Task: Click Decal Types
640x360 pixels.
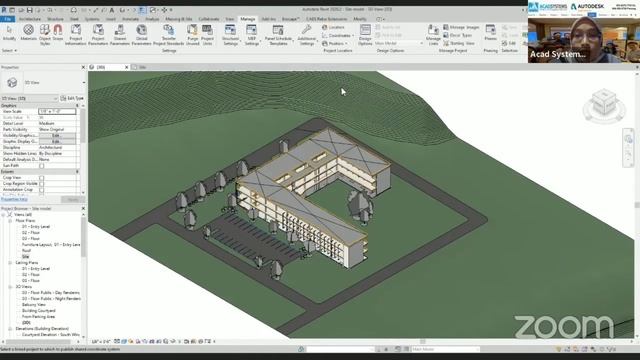Action: coord(458,35)
